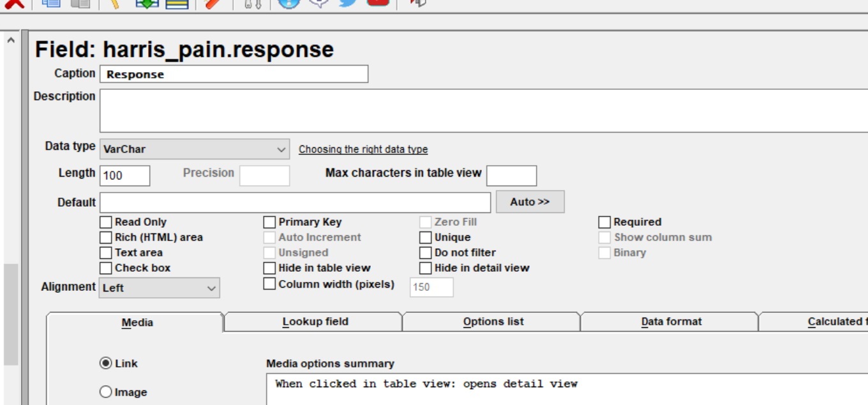This screenshot has width=868, height=405.
Task: Tick the Rich (HTML) area checkbox
Action: click(106, 237)
